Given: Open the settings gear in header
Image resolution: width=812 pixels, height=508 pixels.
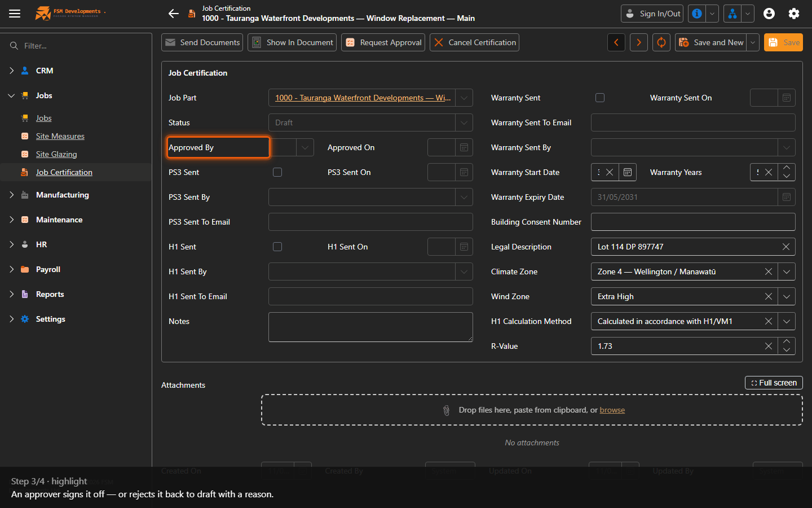Looking at the screenshot, I should [x=794, y=14].
